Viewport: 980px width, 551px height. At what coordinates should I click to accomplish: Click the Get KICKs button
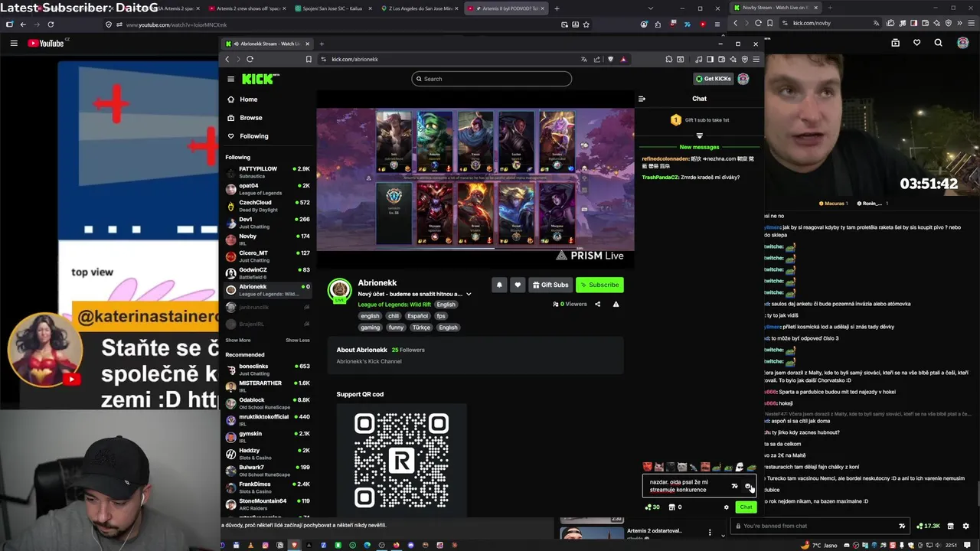click(713, 79)
